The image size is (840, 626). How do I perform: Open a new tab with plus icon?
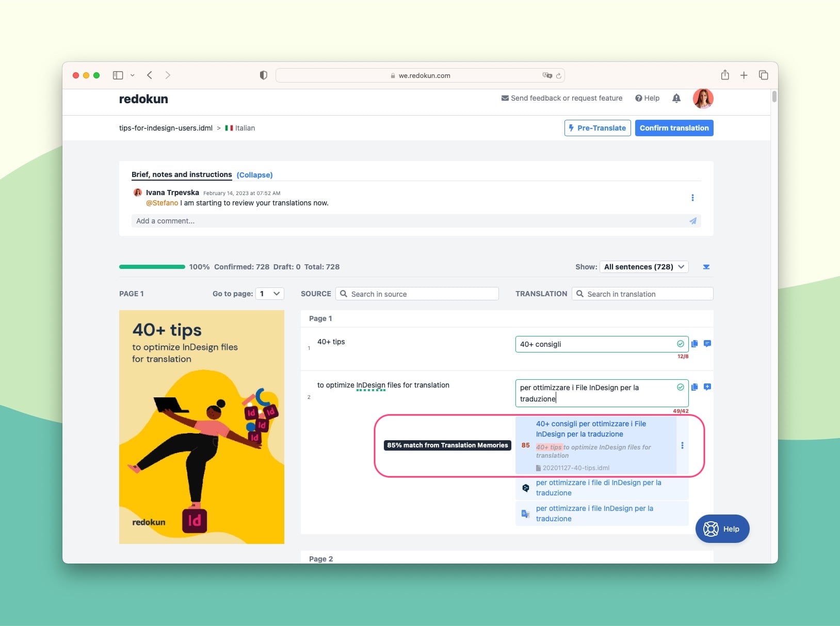[x=744, y=75]
